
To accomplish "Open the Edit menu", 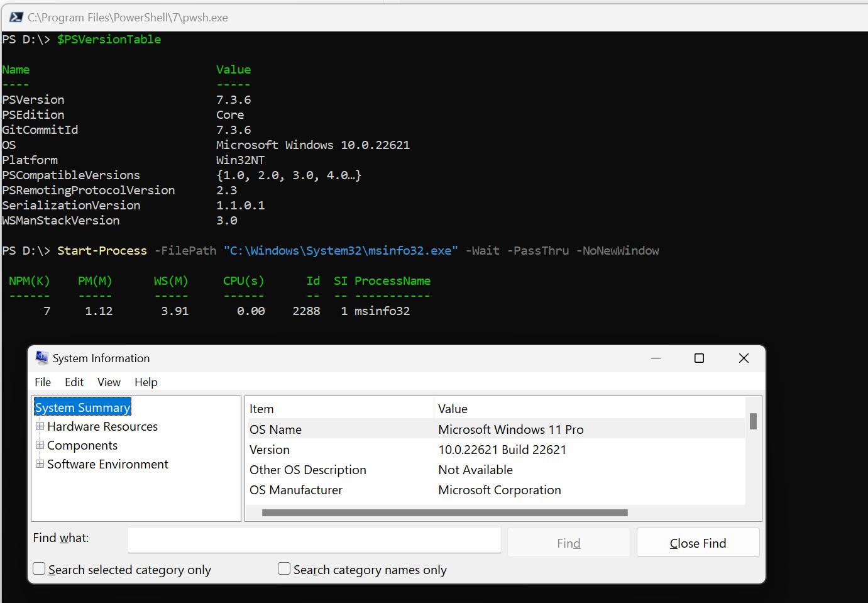I will point(74,382).
